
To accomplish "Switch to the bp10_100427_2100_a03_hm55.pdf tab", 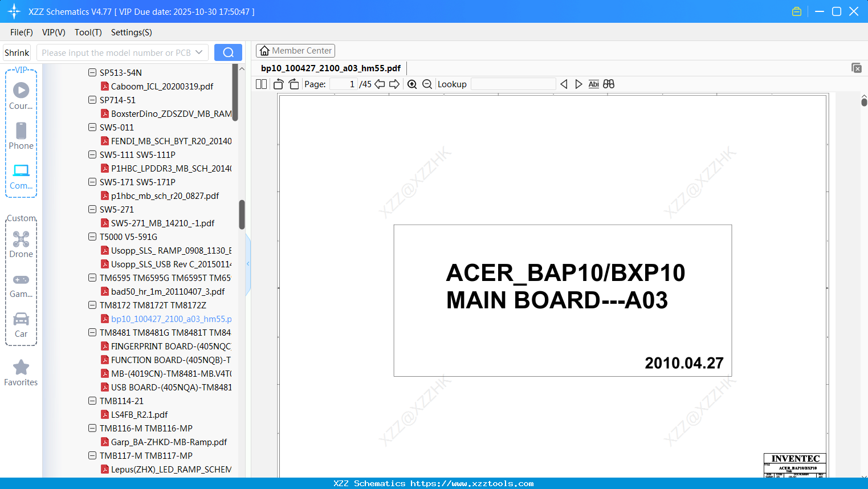I will (x=331, y=68).
